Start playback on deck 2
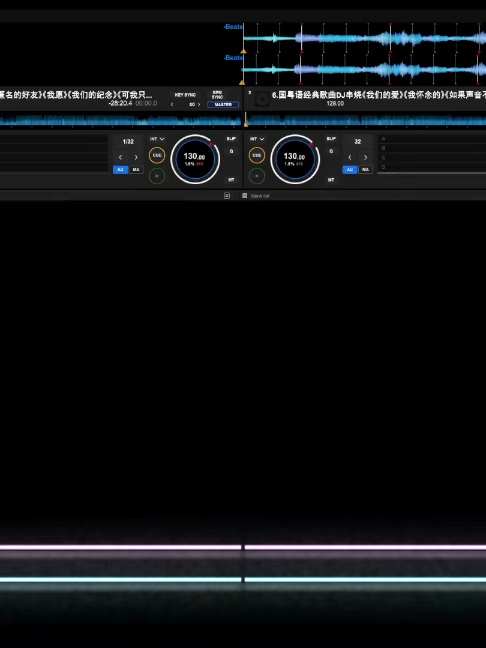This screenshot has height=648, width=486. (x=257, y=176)
